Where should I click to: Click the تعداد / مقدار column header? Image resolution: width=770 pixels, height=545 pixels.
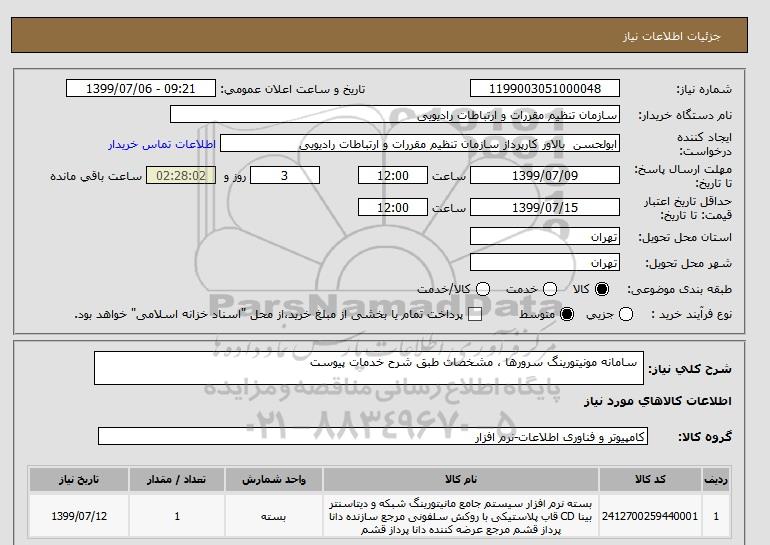pyautogui.click(x=177, y=479)
